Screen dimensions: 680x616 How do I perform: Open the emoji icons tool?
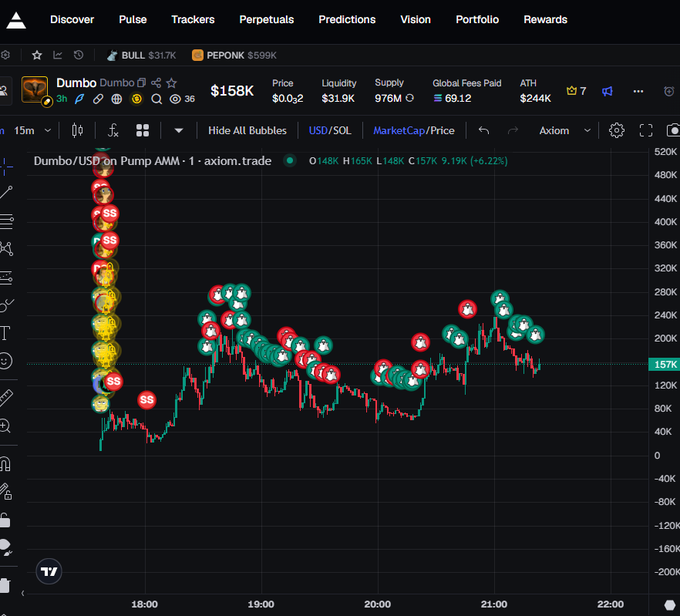coord(6,361)
